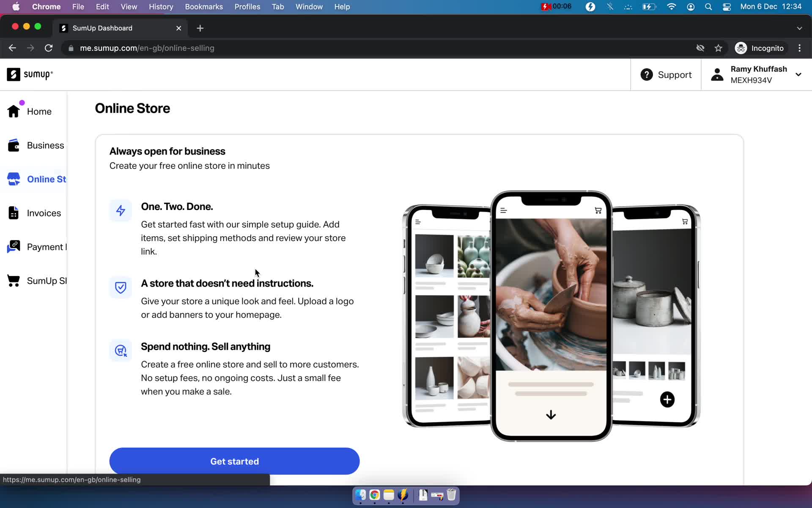
Task: Click the Get started button
Action: (x=234, y=461)
